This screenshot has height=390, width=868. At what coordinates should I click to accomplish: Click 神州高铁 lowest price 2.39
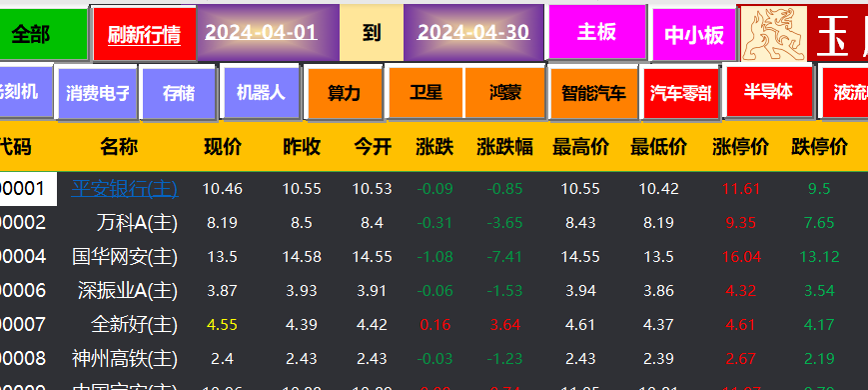click(659, 358)
